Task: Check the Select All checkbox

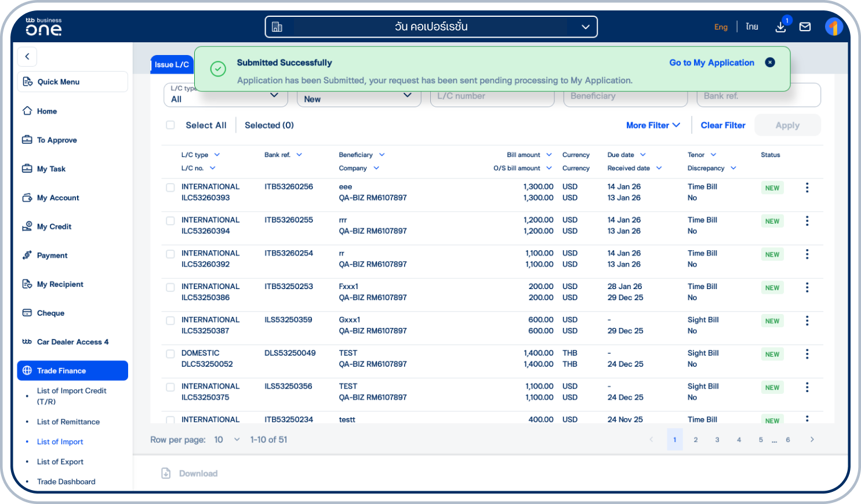Action: [x=170, y=125]
